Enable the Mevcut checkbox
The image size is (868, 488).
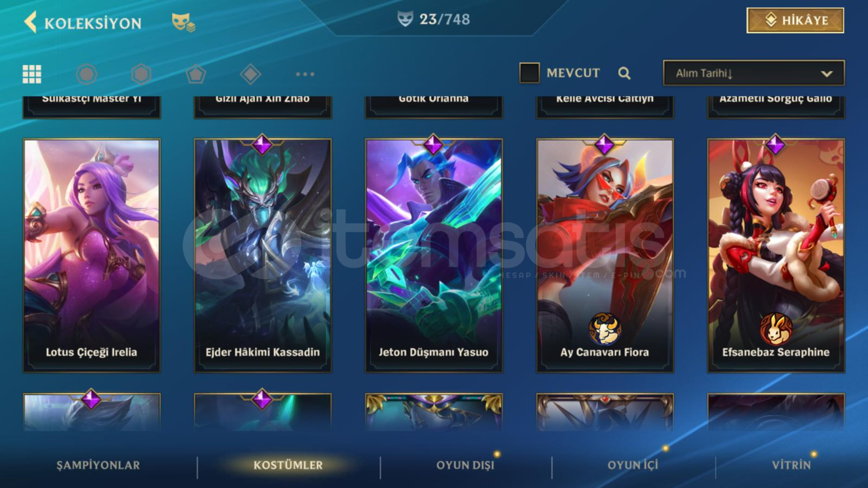529,73
